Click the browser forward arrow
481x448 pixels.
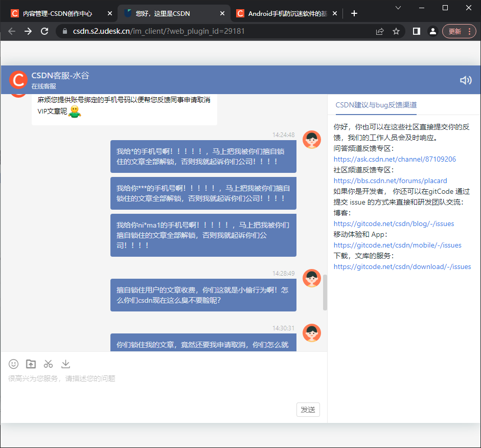pyautogui.click(x=28, y=31)
